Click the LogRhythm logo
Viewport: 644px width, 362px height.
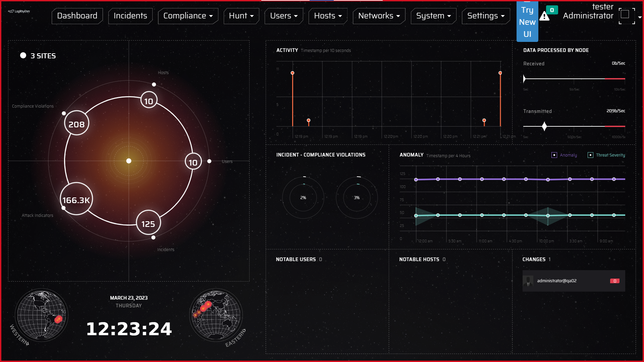point(19,11)
